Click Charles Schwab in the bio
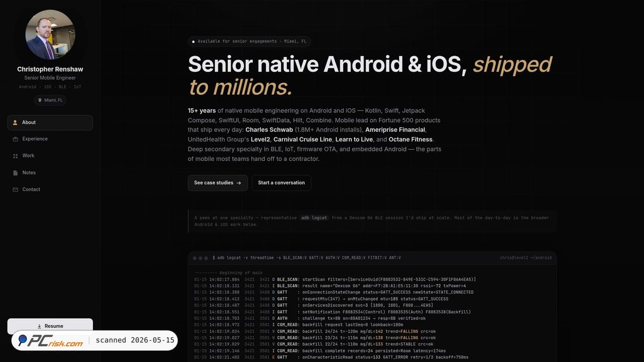The image size is (644, 362). pyautogui.click(x=269, y=130)
